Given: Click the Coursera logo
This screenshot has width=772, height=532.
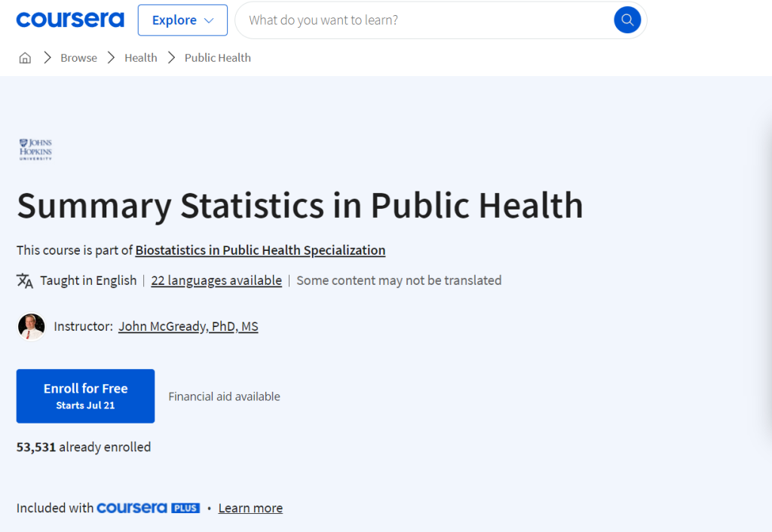Looking at the screenshot, I should tap(70, 20).
